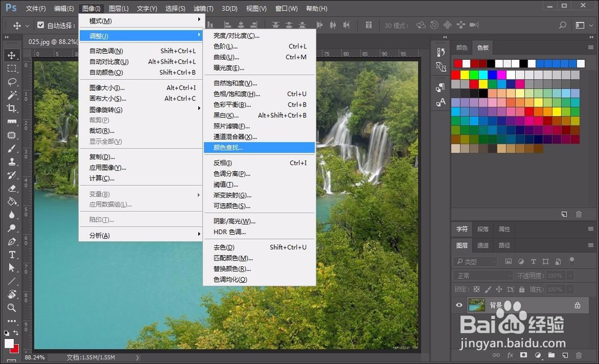
Task: Hide the Background layer eye icon
Action: coord(459,305)
